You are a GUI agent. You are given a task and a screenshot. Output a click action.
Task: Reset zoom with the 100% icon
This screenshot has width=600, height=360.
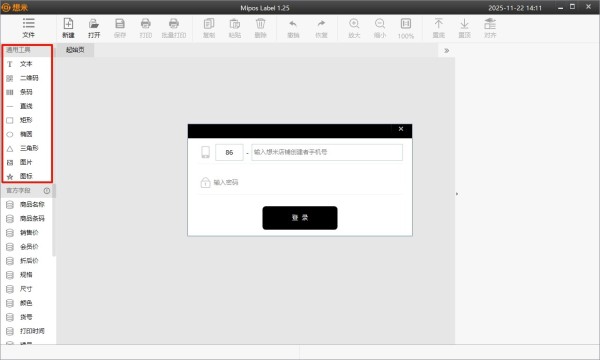406,24
